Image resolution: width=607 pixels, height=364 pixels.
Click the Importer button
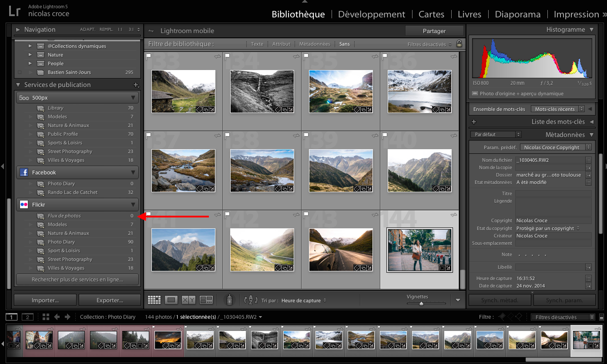[45, 300]
